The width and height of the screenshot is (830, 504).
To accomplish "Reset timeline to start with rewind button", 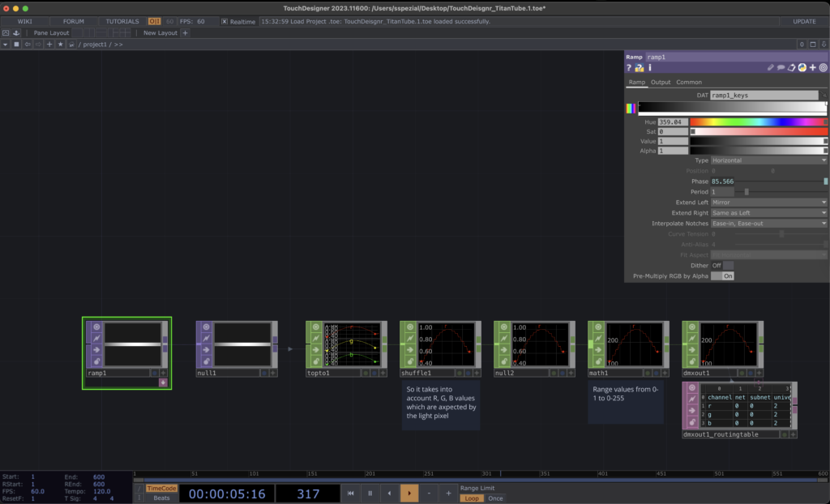I will pyautogui.click(x=350, y=493).
